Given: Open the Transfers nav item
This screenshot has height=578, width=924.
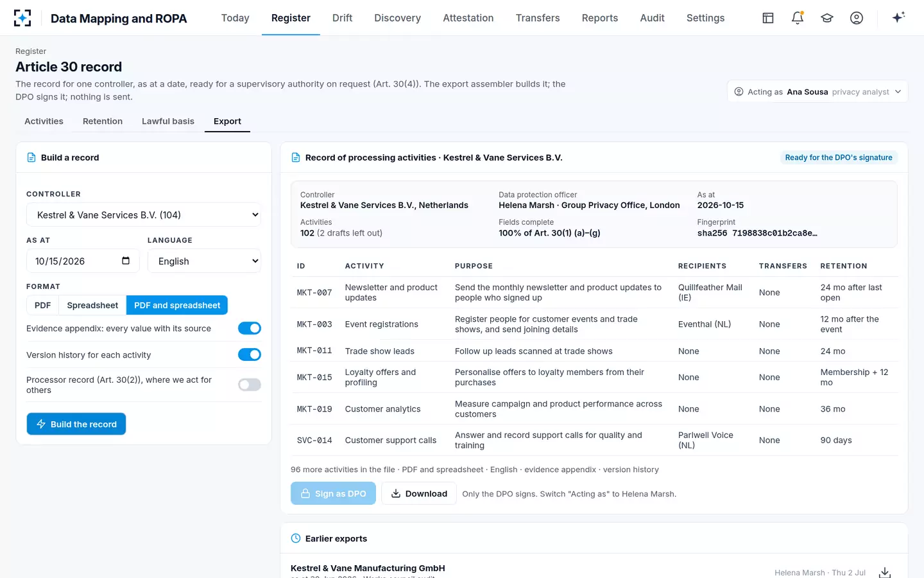Looking at the screenshot, I should pyautogui.click(x=538, y=18).
